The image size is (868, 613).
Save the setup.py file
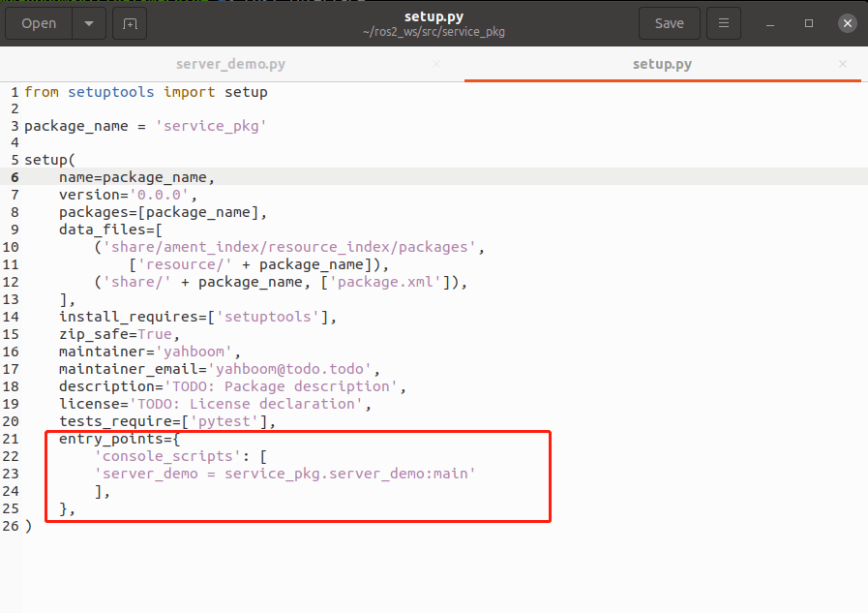(x=669, y=23)
